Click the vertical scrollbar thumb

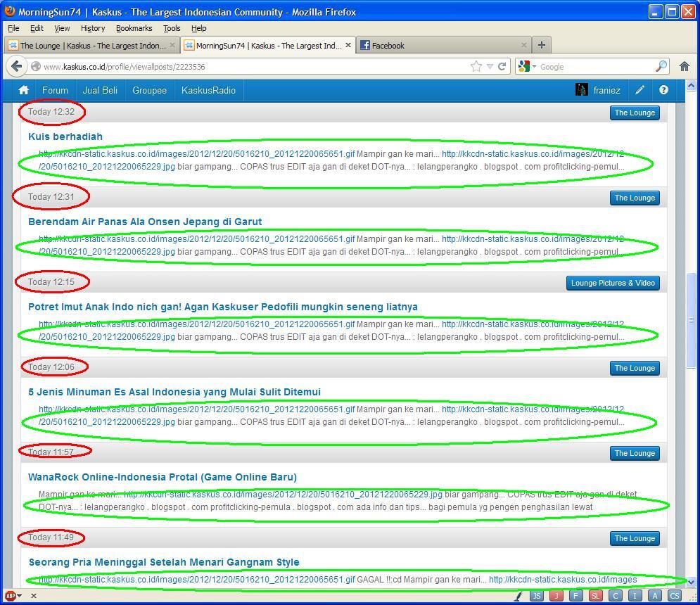(x=692, y=321)
